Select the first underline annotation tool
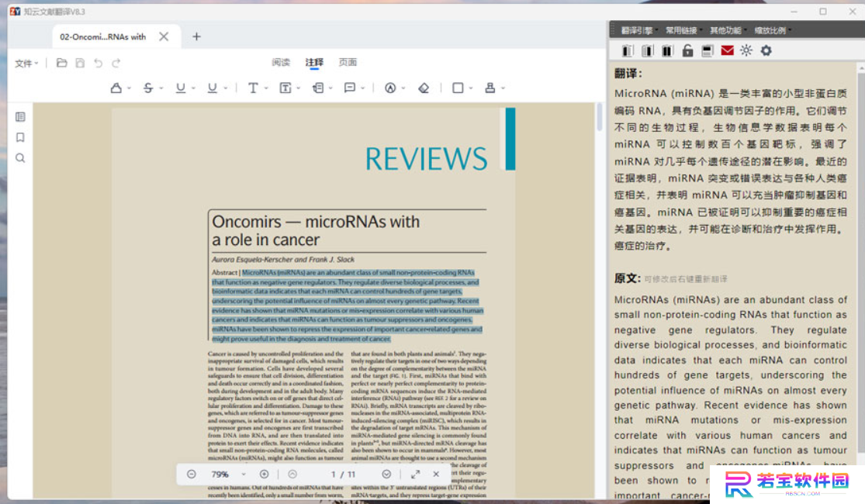 pos(181,88)
